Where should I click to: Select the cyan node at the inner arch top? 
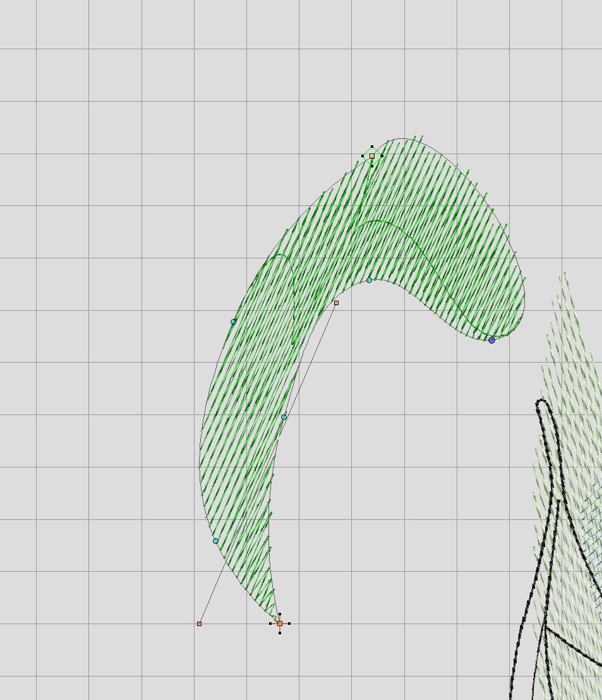point(370,280)
